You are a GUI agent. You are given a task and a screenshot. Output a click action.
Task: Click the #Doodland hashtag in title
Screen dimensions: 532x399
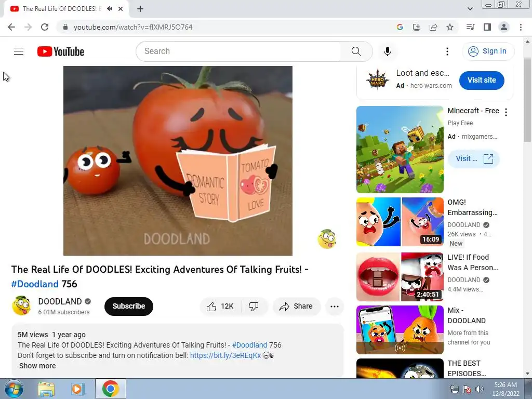[35, 284]
